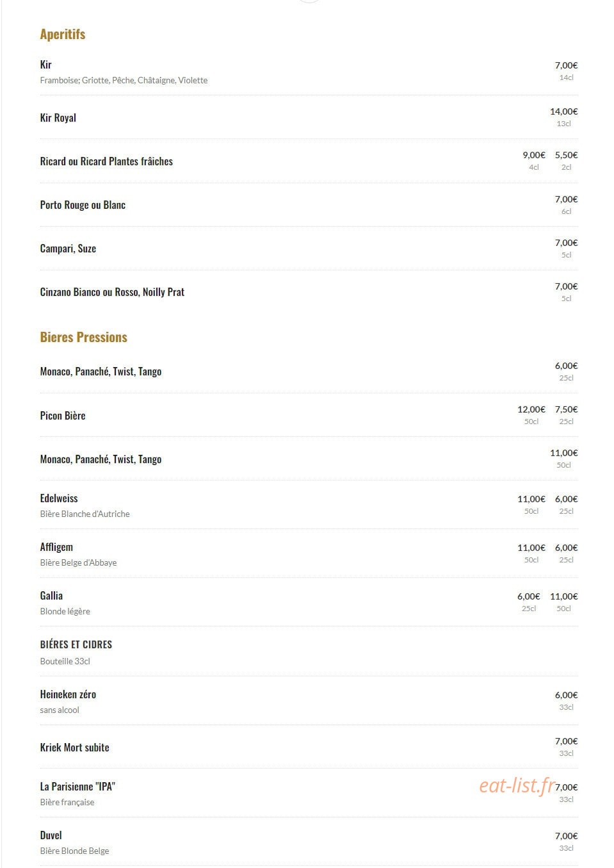Viewport: 614px width, 868px height.
Task: Click the Ricard 4cl price 9,00€
Action: click(534, 155)
